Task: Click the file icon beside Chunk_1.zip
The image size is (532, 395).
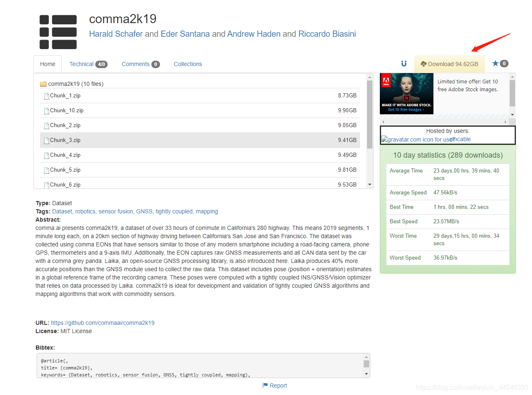Action: 47,96
